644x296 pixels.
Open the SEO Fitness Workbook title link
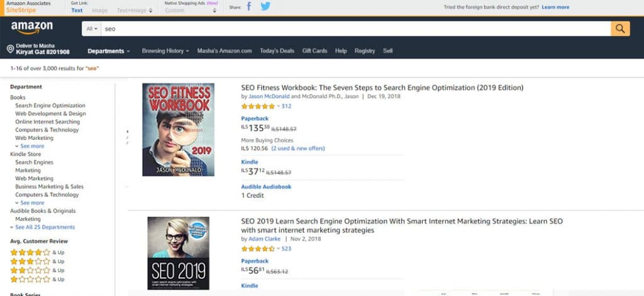382,88
